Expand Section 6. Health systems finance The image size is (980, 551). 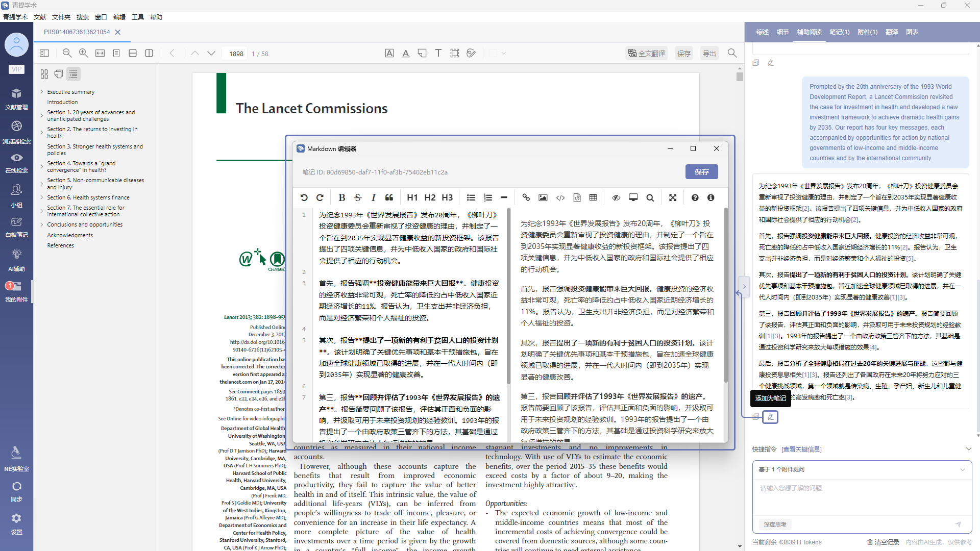pyautogui.click(x=42, y=197)
